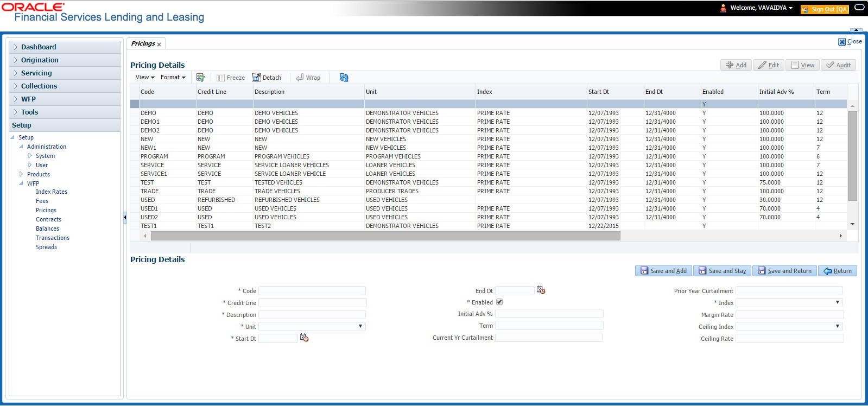Open the Transactions link
868x406 pixels.
(53, 238)
